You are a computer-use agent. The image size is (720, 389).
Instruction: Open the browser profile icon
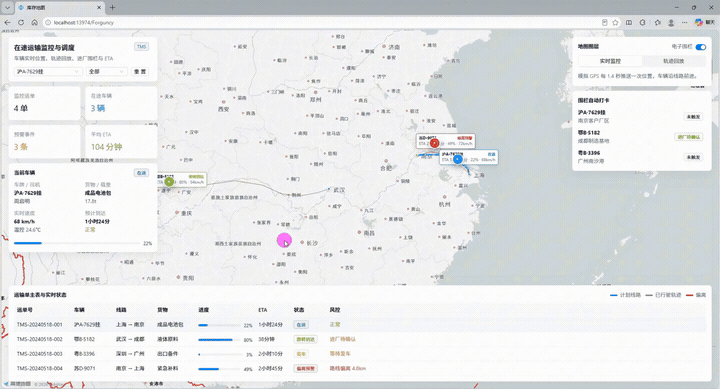[671, 22]
